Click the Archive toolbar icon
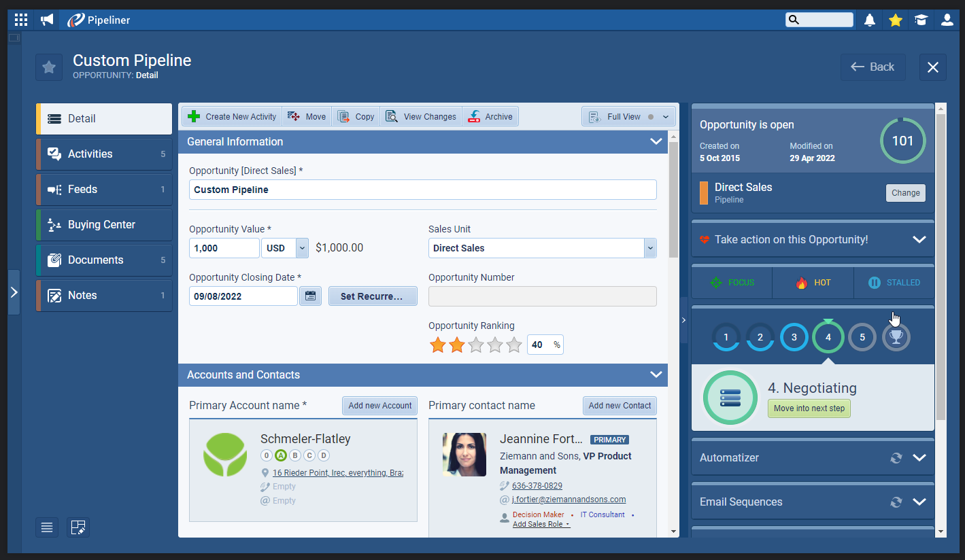Screen dimensions: 965x560 [x=490, y=117]
